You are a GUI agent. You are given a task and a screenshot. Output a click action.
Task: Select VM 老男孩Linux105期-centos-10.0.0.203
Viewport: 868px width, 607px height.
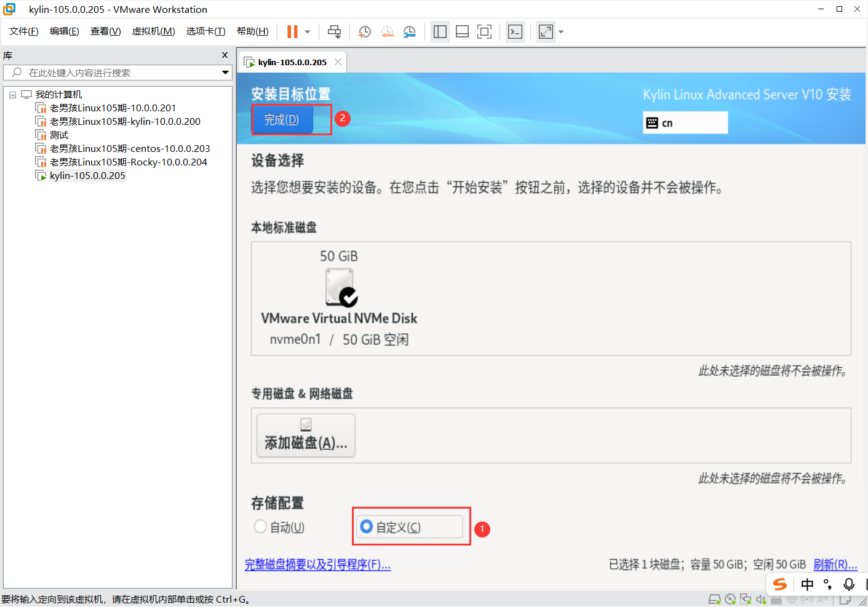(130, 149)
